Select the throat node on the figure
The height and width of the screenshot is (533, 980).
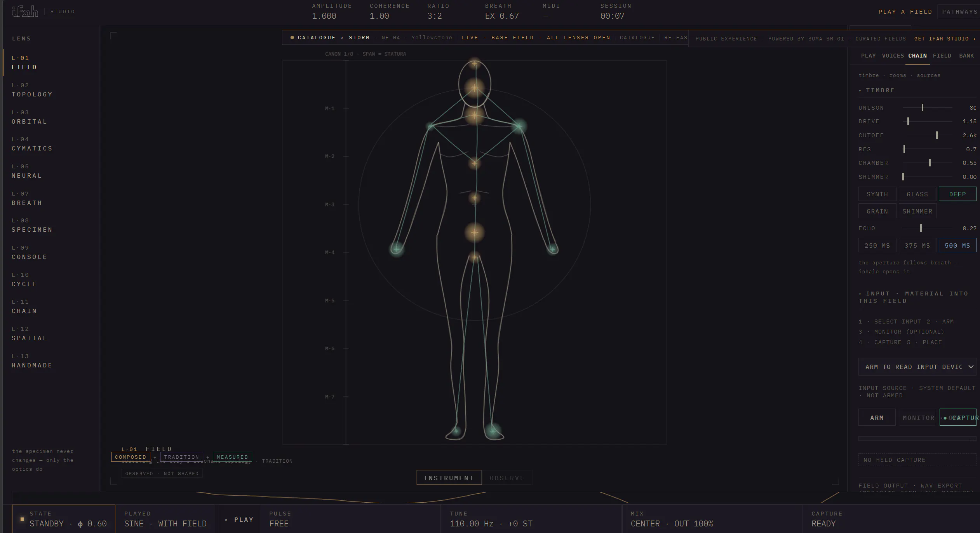tap(475, 115)
